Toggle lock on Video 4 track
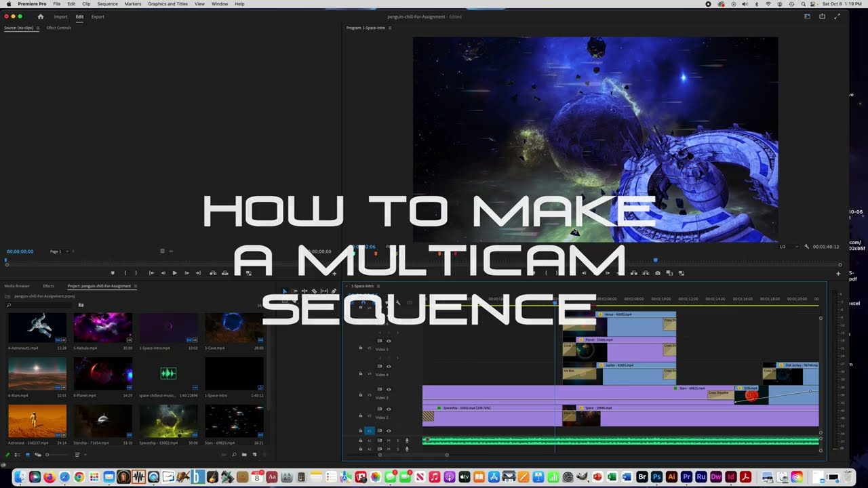Viewport: 868px width, 488px height. pos(361,373)
